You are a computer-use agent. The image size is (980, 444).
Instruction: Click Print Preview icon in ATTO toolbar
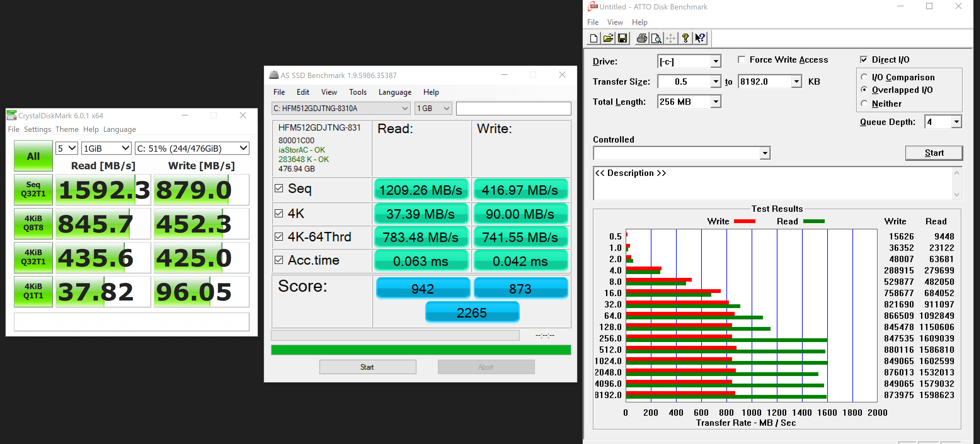656,38
